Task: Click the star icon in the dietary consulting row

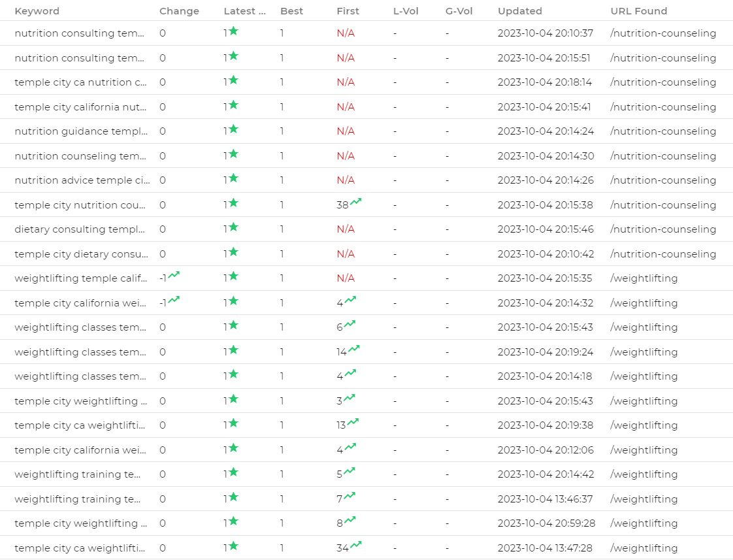Action: click(233, 228)
